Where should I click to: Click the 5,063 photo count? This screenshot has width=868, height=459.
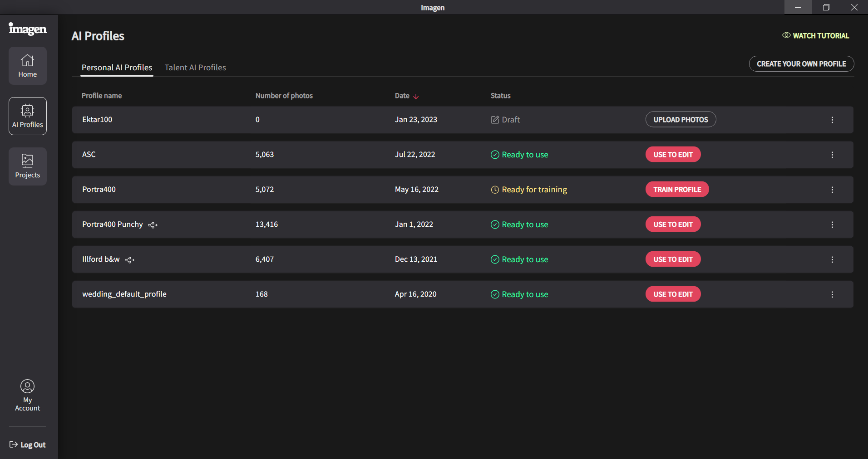(x=265, y=154)
